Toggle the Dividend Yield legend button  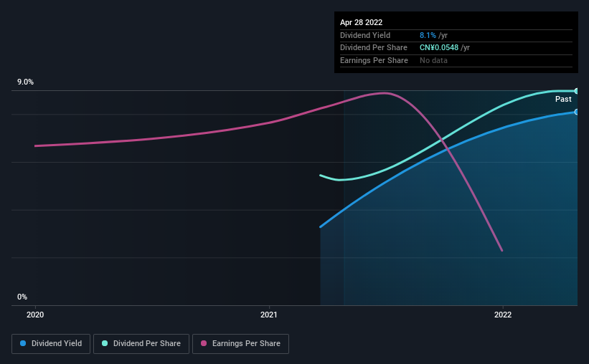point(51,344)
